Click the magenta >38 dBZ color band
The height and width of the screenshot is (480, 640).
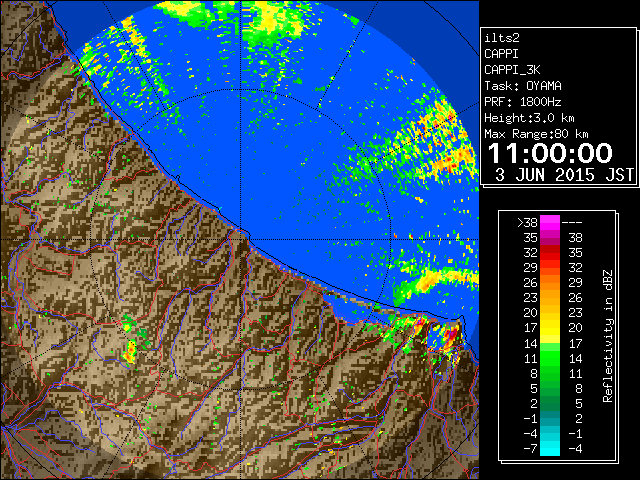pos(550,223)
